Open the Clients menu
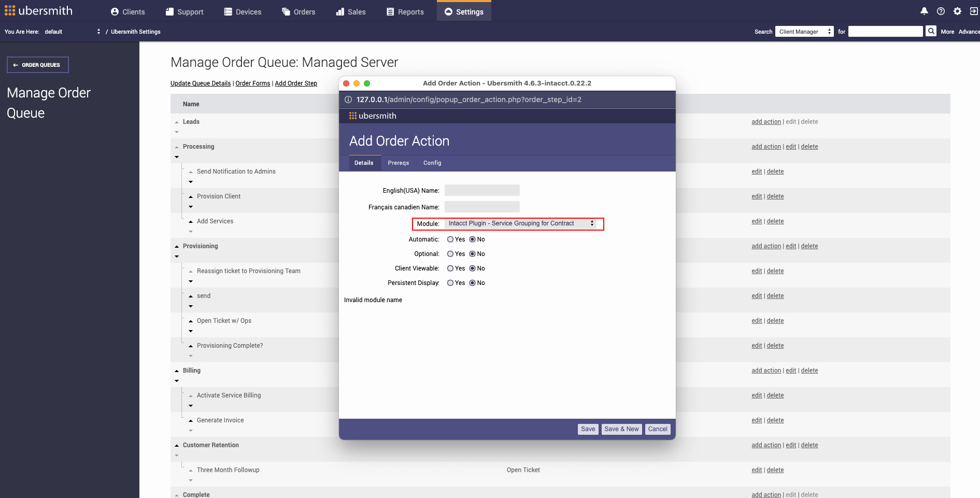 pyautogui.click(x=127, y=11)
